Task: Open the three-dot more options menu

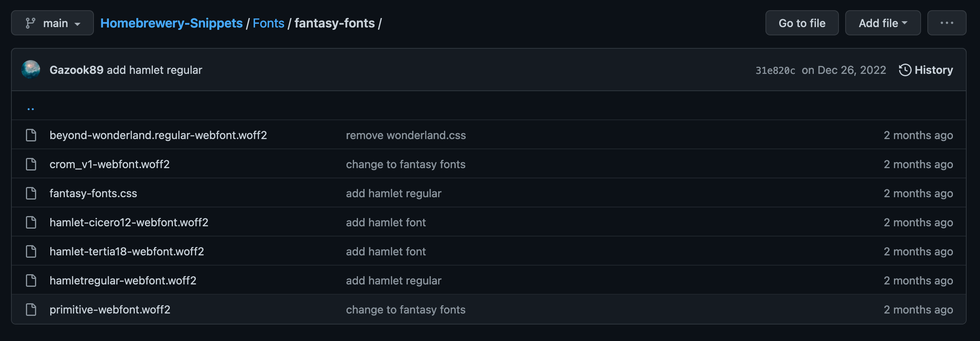Action: pos(947,23)
